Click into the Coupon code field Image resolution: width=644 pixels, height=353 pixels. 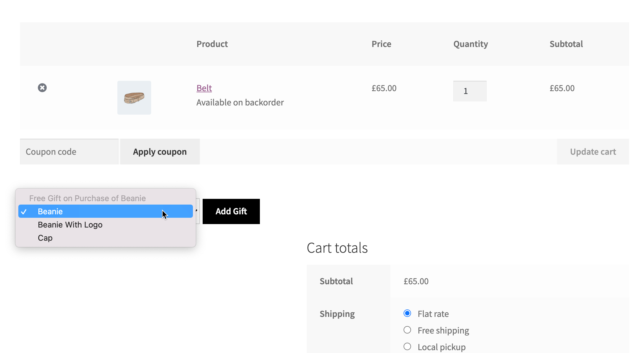[x=69, y=152]
